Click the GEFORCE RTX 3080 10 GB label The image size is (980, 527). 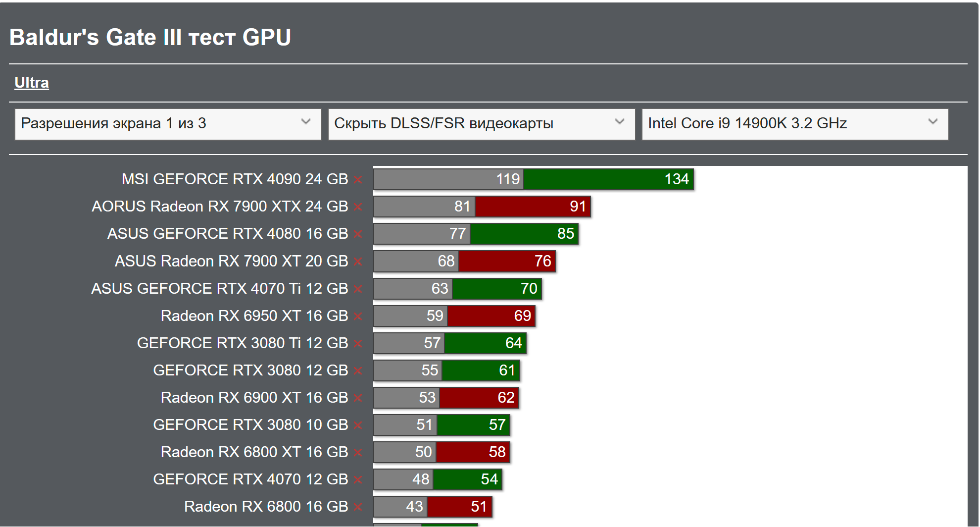[x=250, y=425]
